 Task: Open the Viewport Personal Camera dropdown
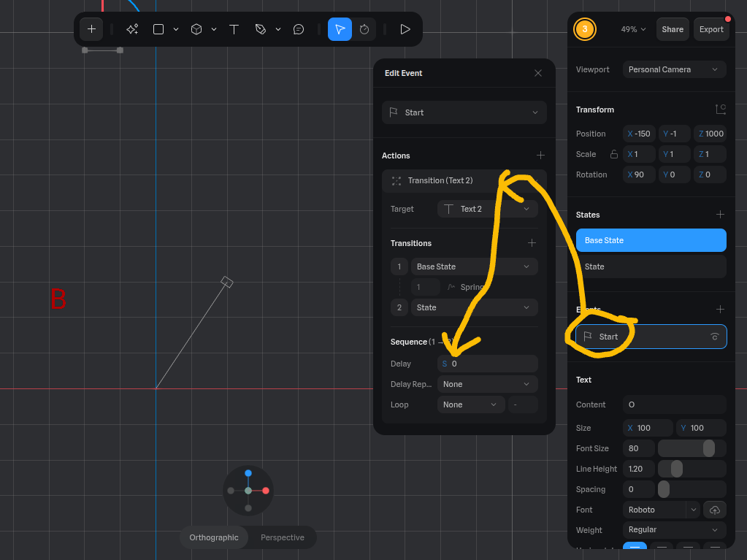[674, 69]
